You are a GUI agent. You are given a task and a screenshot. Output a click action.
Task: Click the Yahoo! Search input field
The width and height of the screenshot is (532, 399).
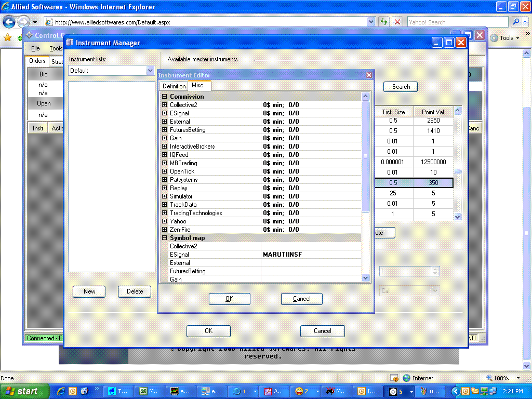coord(457,22)
